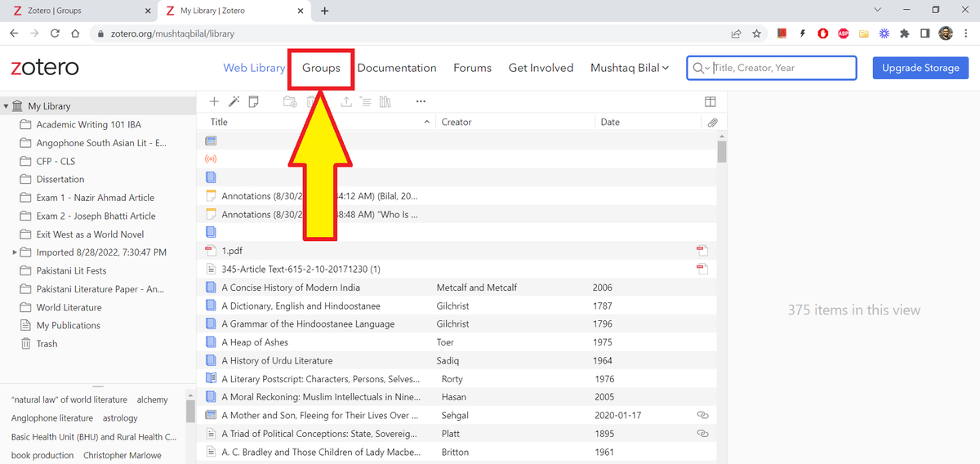Select A Concise History of Modern India
This screenshot has width=980, height=464.
(x=291, y=288)
